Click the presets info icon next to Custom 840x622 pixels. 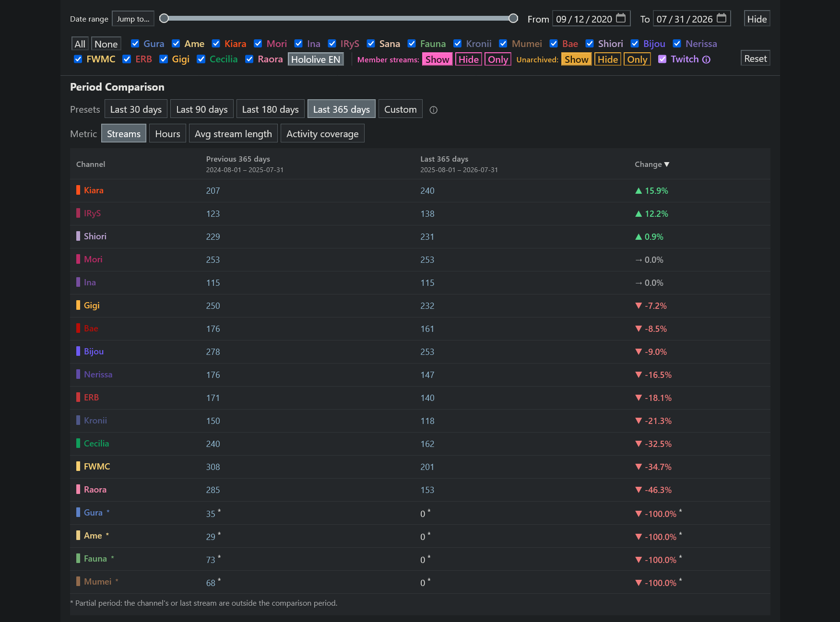click(x=434, y=110)
